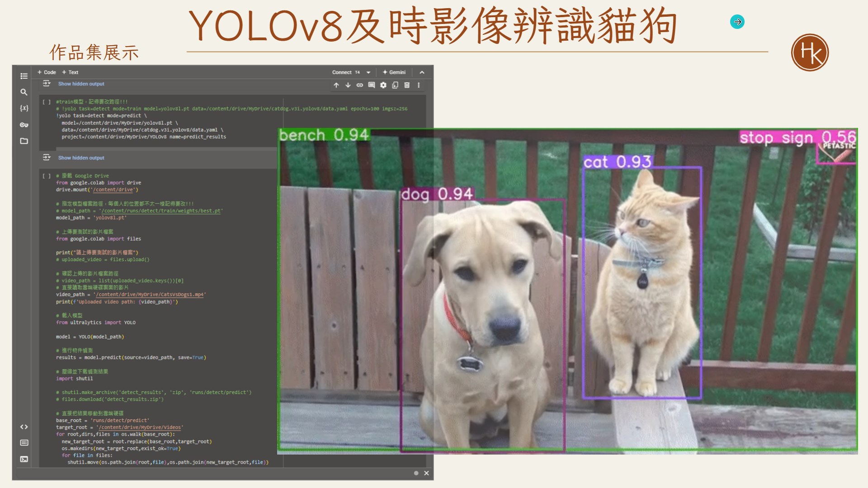Open the variables inspector {x} panel

[24, 108]
